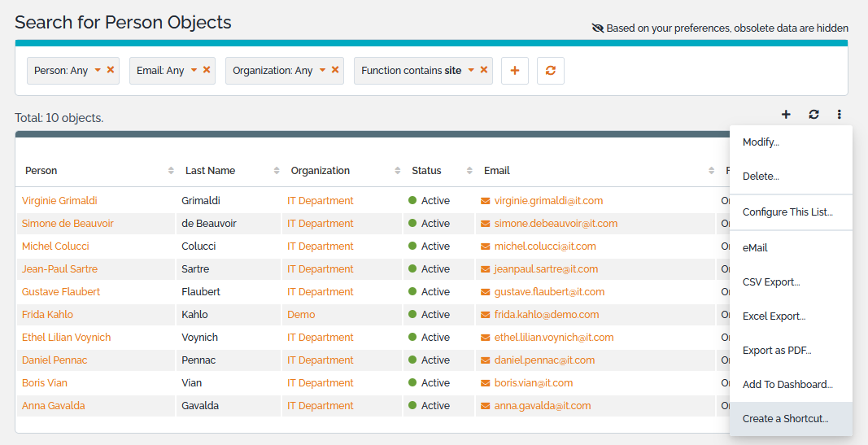Open the Function contains site dropdown
This screenshot has height=445, width=868.
471,70
